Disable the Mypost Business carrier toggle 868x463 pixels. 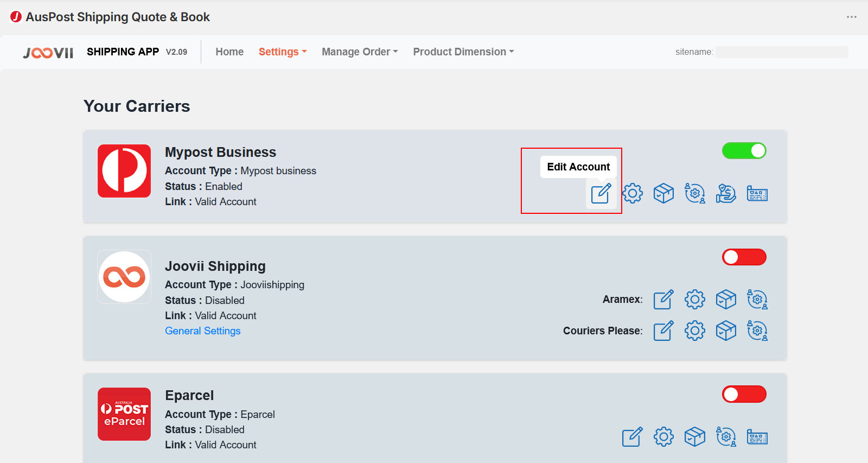tap(744, 151)
